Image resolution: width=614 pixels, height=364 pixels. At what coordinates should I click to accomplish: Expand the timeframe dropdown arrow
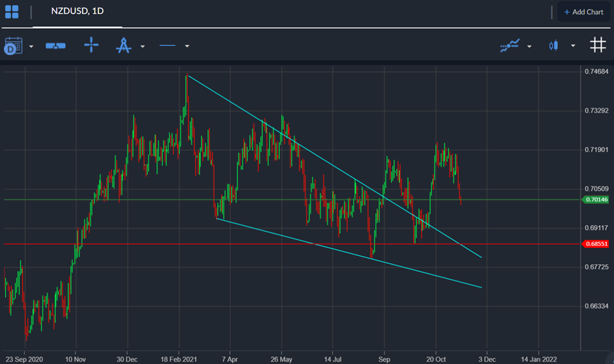[x=31, y=47]
